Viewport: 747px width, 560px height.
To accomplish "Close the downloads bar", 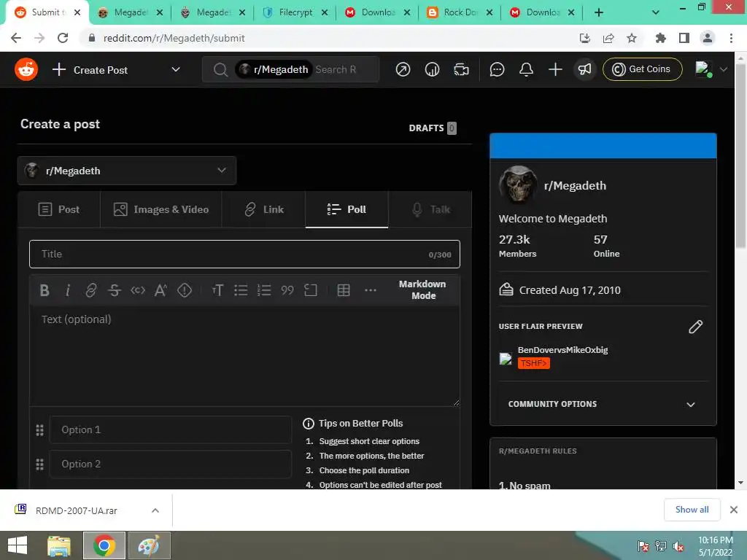I will click(734, 510).
